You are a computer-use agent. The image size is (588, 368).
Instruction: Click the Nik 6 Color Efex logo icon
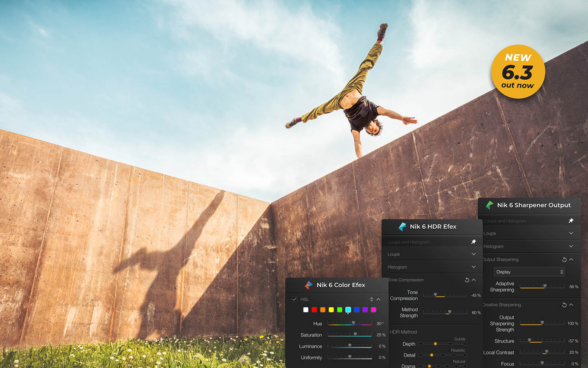[309, 285]
